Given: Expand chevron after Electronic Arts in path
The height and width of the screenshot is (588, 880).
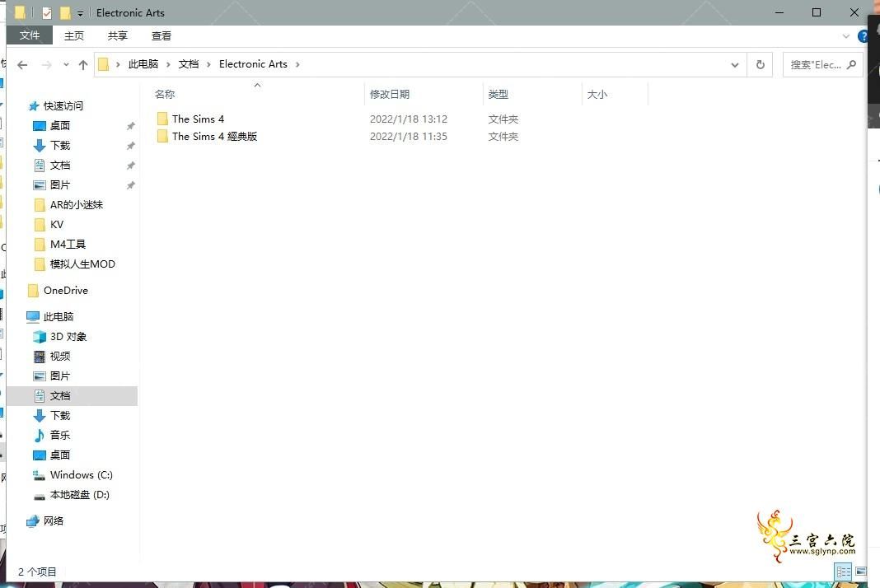Looking at the screenshot, I should pyautogui.click(x=297, y=64).
